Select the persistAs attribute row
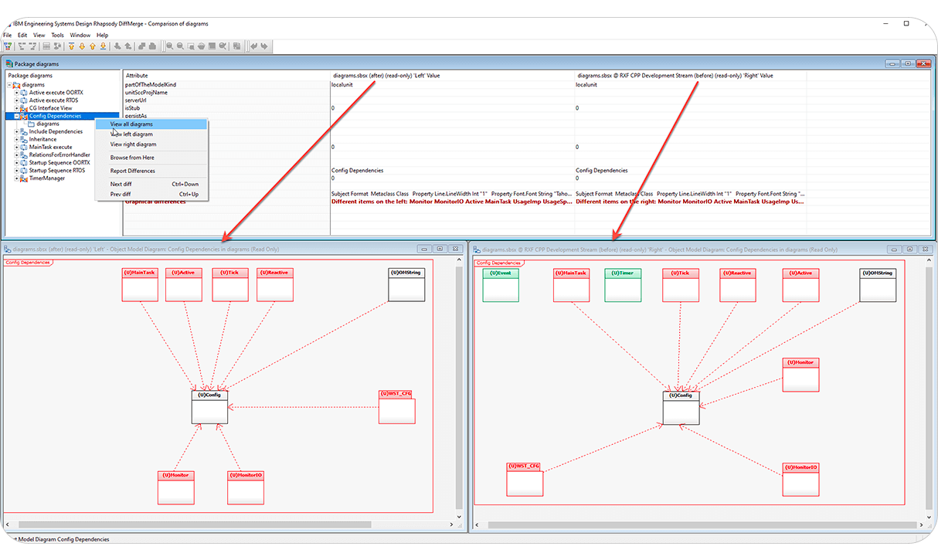This screenshot has height=560, width=938. click(x=138, y=116)
